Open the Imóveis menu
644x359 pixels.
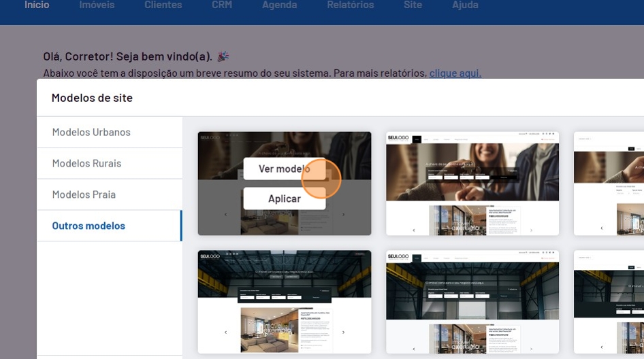coord(97,5)
